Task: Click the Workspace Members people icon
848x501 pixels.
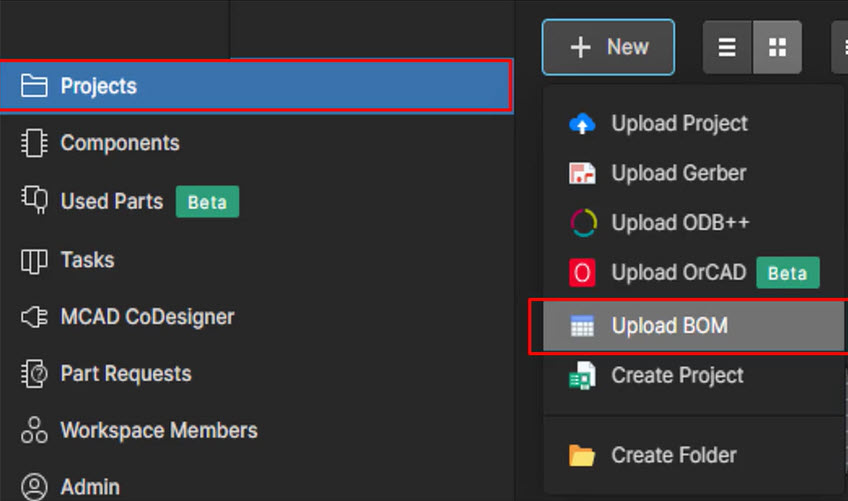Action: click(35, 431)
